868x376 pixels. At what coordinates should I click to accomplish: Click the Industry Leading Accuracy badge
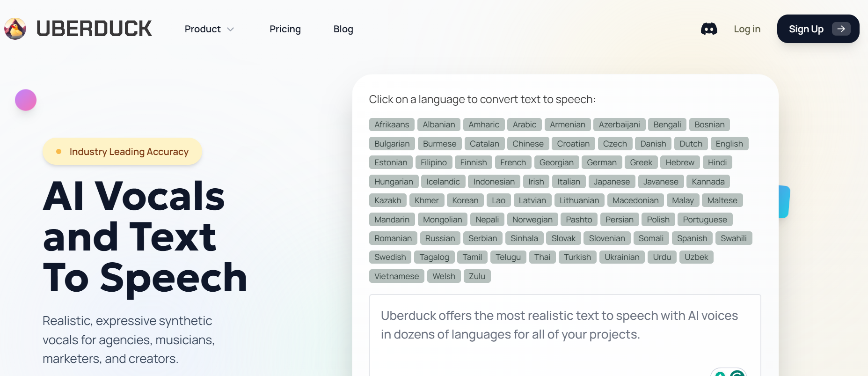(x=122, y=152)
